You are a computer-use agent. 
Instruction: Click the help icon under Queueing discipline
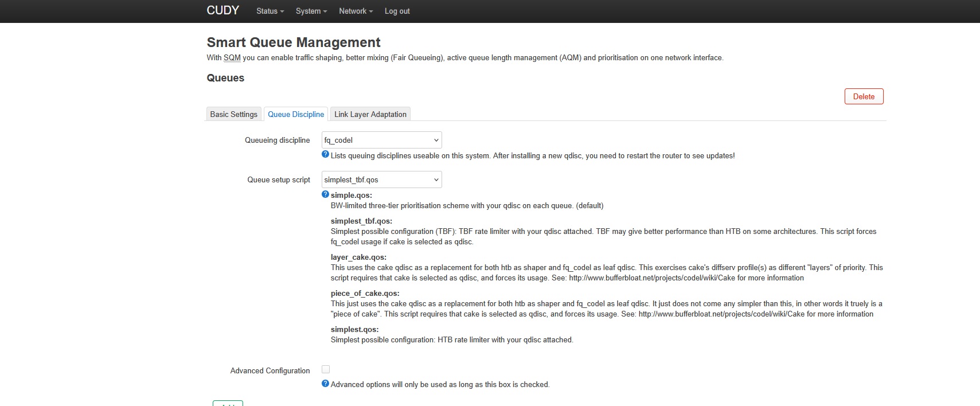pyautogui.click(x=325, y=155)
